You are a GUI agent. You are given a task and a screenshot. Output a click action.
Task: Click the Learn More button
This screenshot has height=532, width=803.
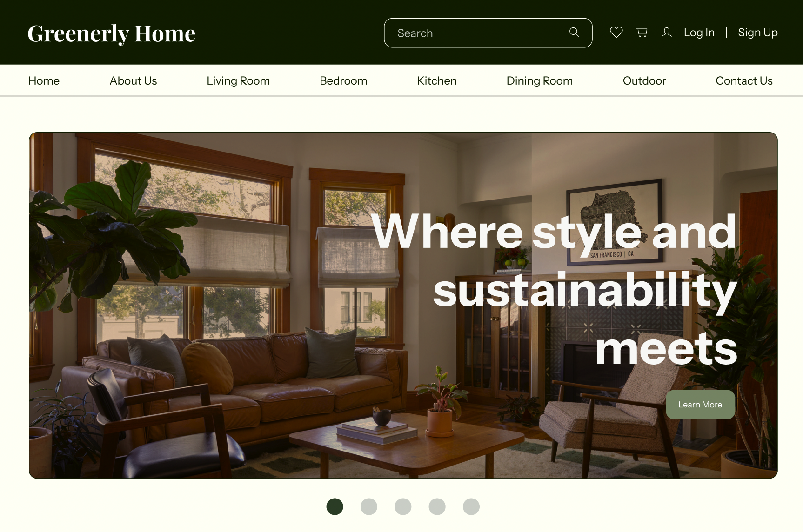pos(700,405)
